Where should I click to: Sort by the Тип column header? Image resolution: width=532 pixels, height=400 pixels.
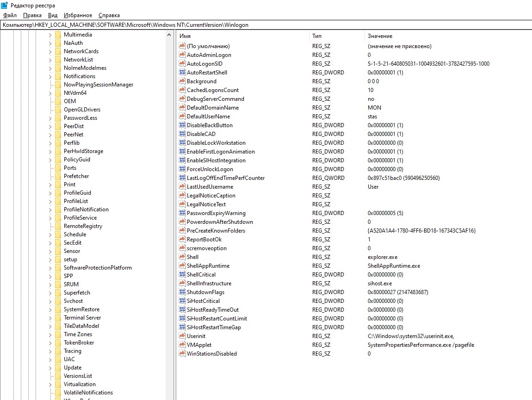click(x=337, y=36)
